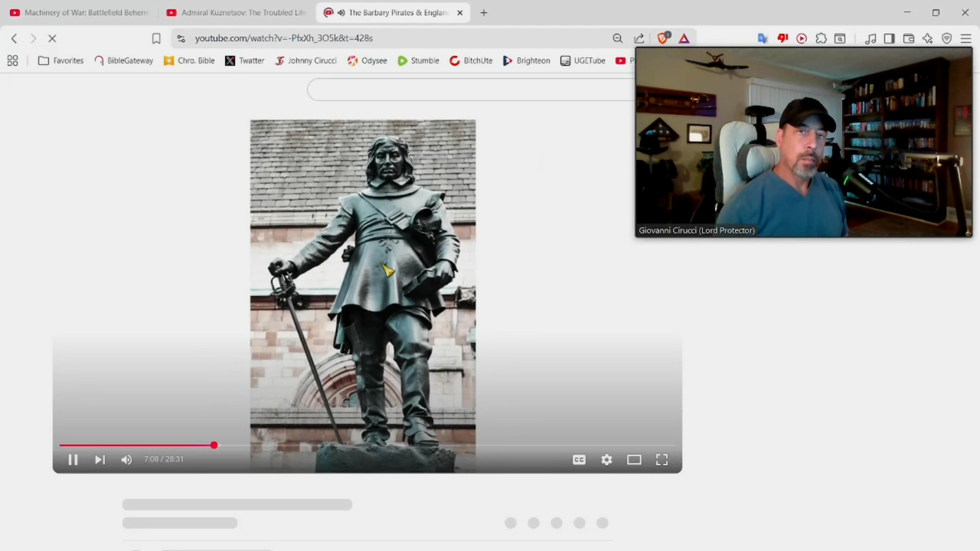Viewport: 980px width, 551px height.
Task: Pause the YouTube video
Action: (73, 459)
